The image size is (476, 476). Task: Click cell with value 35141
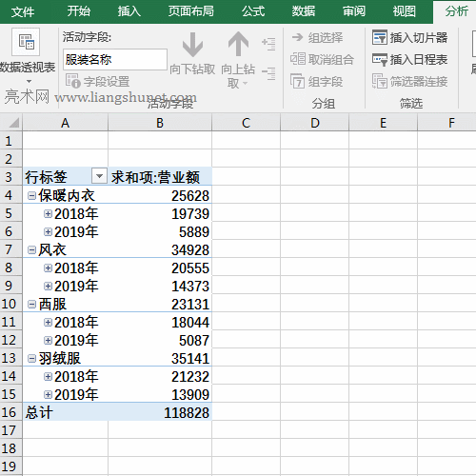tap(160, 358)
